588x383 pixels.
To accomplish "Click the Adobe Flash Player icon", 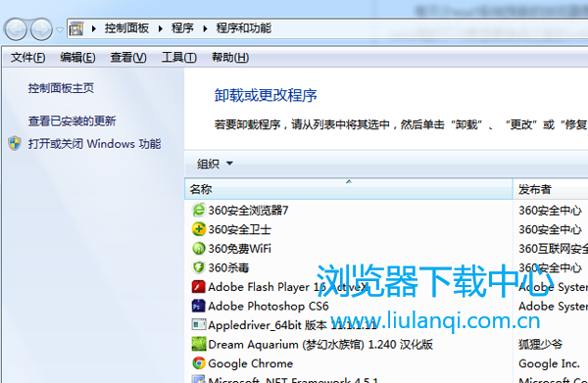I will 199,287.
